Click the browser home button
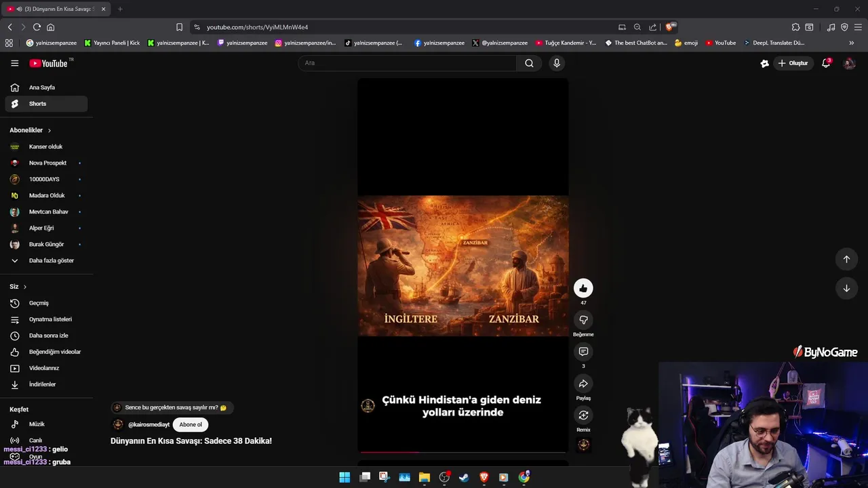The height and width of the screenshot is (488, 868). 50,27
